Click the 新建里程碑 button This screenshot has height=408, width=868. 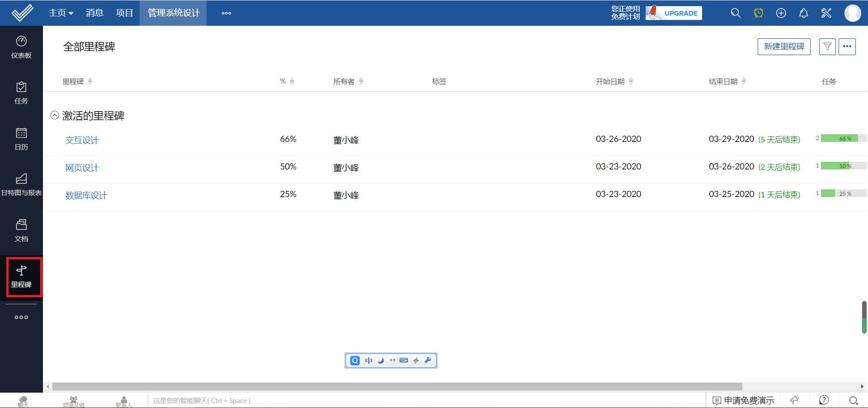click(x=783, y=47)
